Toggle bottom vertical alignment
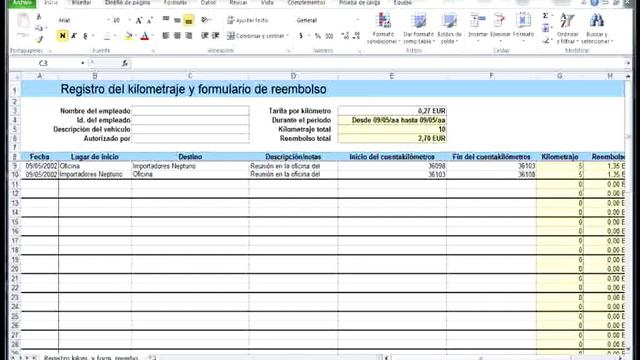The height and width of the screenshot is (360, 640). [189, 20]
